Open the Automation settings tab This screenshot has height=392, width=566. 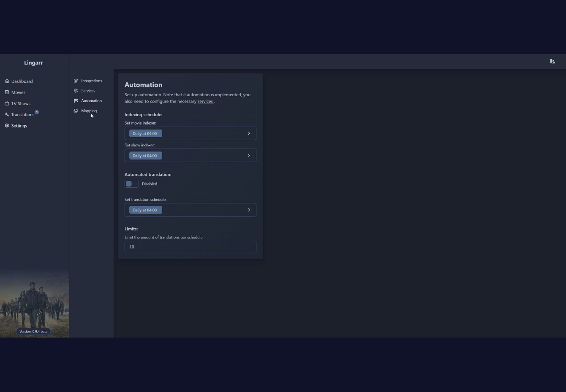[91, 101]
